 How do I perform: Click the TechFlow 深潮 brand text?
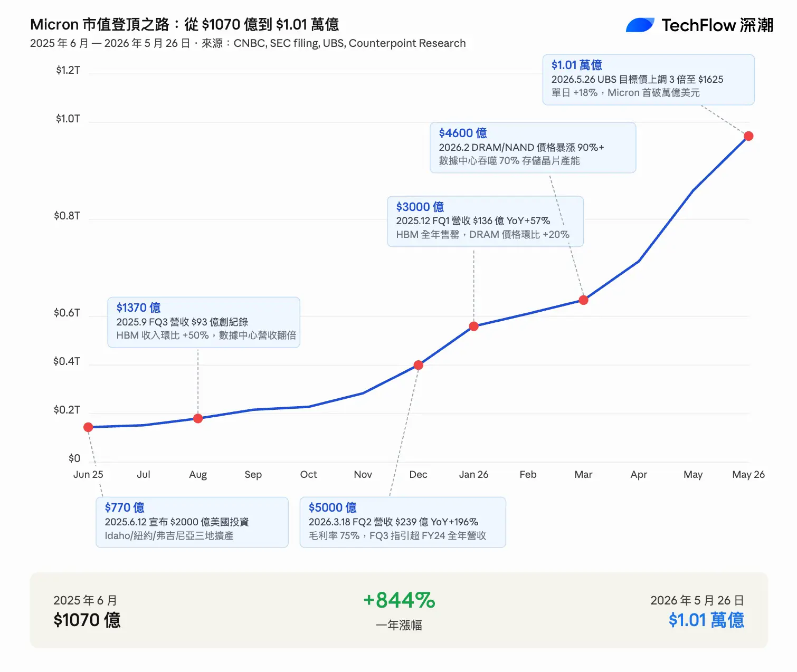click(x=717, y=25)
